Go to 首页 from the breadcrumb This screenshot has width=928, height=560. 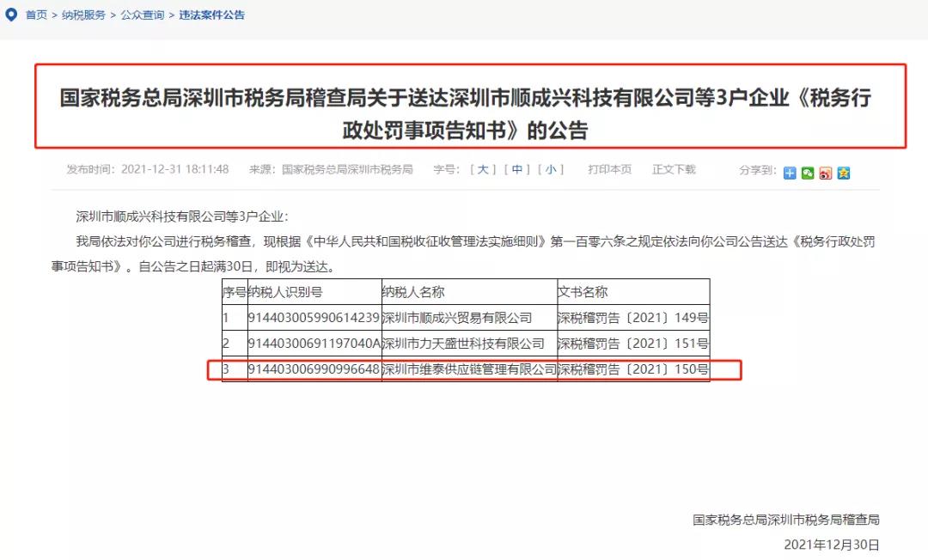(x=34, y=15)
